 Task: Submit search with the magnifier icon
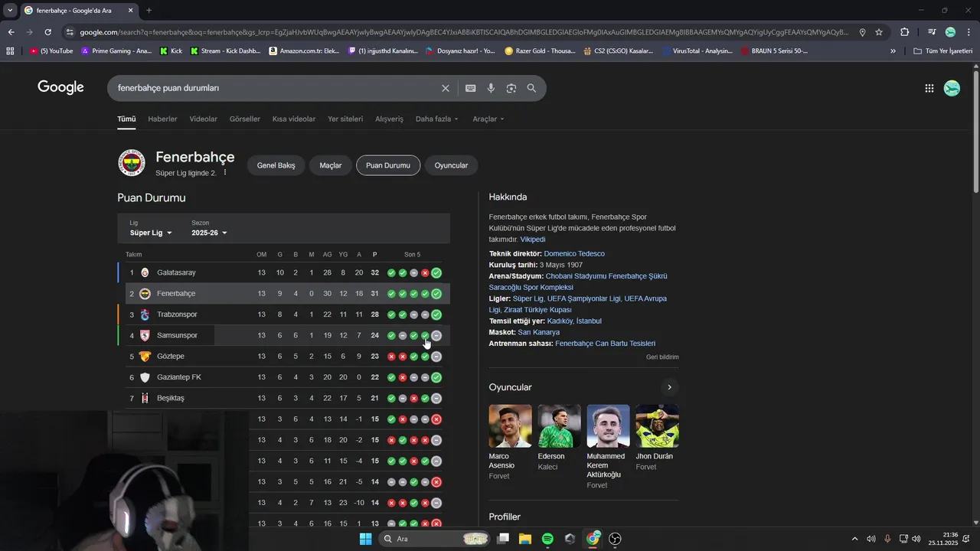pos(531,88)
